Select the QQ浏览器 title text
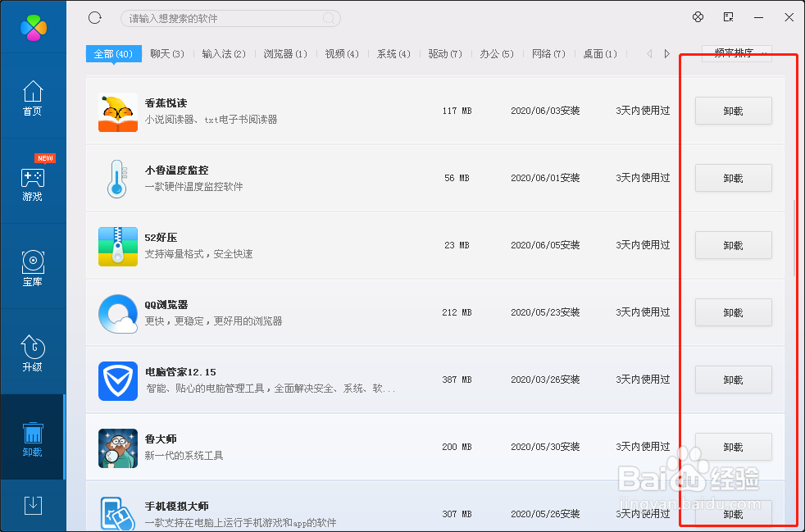805x532 pixels. tap(166, 305)
